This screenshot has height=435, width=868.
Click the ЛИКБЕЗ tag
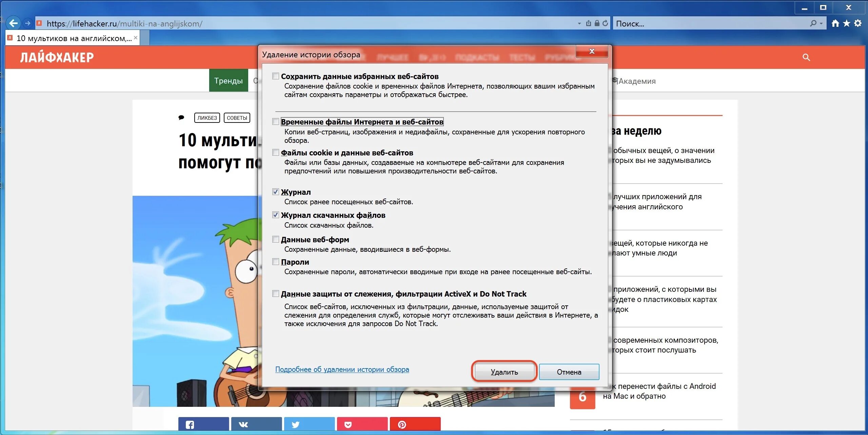[x=207, y=118]
